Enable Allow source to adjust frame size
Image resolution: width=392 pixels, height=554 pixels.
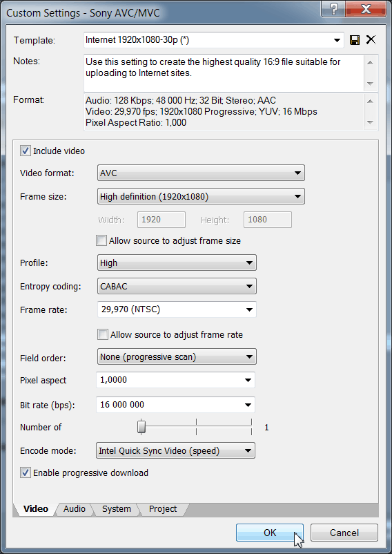pyautogui.click(x=101, y=240)
